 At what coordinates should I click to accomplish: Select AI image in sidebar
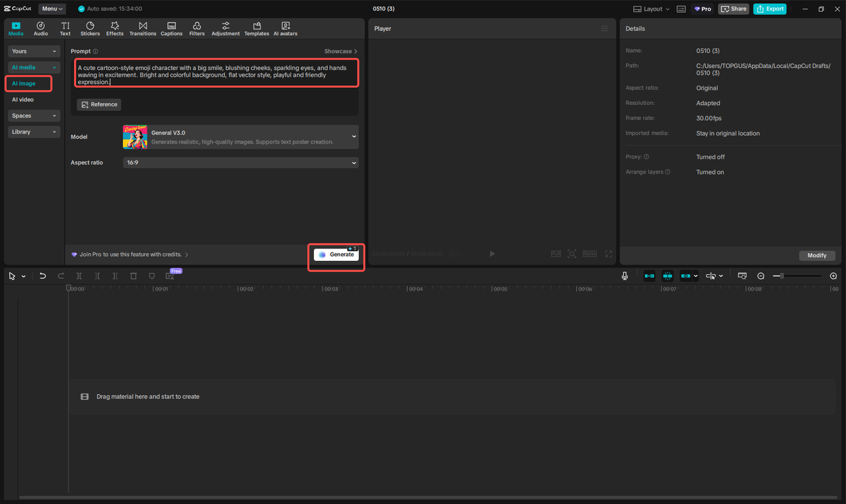pos(24,84)
